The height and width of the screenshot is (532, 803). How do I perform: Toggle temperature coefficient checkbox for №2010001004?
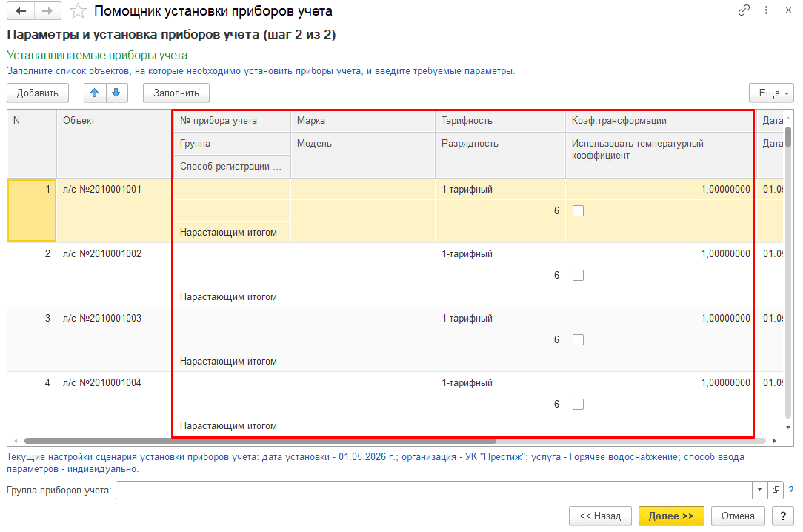pyautogui.click(x=579, y=405)
